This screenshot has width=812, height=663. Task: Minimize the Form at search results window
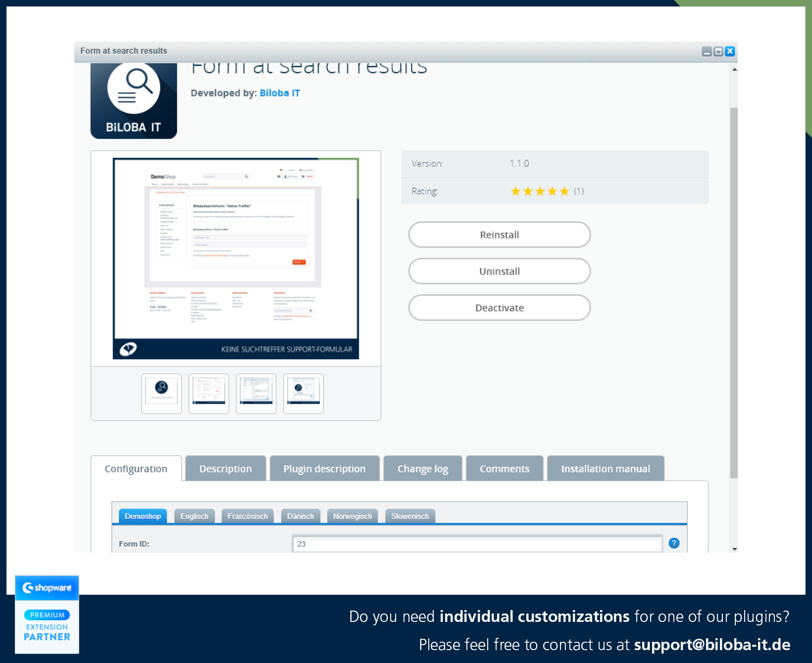tap(707, 51)
